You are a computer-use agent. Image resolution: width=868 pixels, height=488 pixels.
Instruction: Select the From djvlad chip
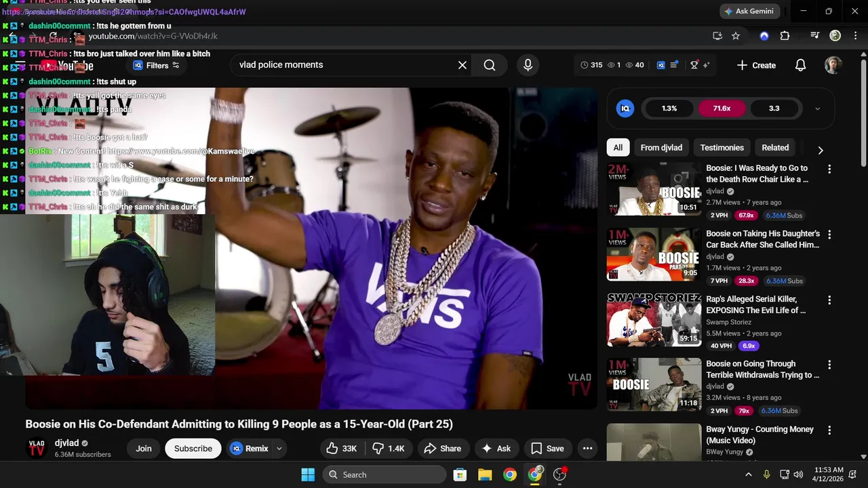661,148
